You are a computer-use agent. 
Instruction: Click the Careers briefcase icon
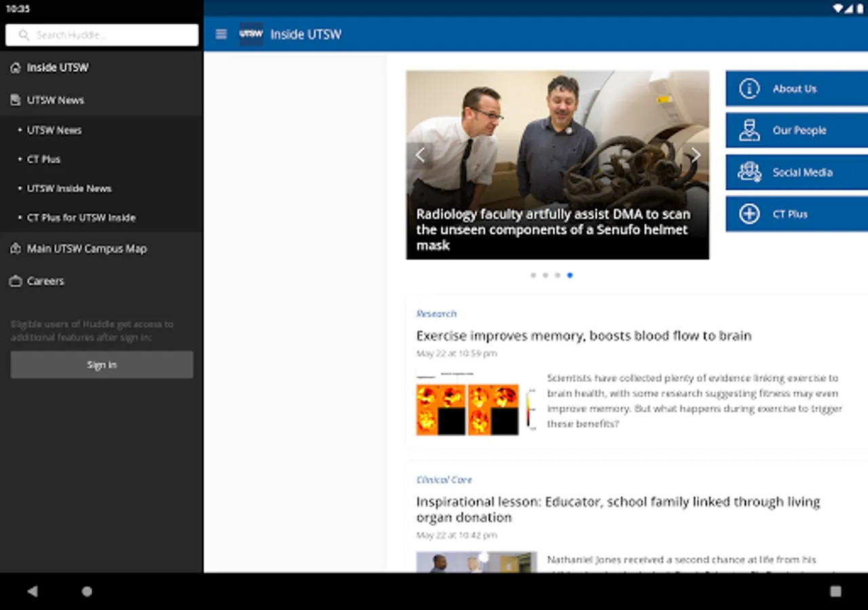(x=16, y=281)
